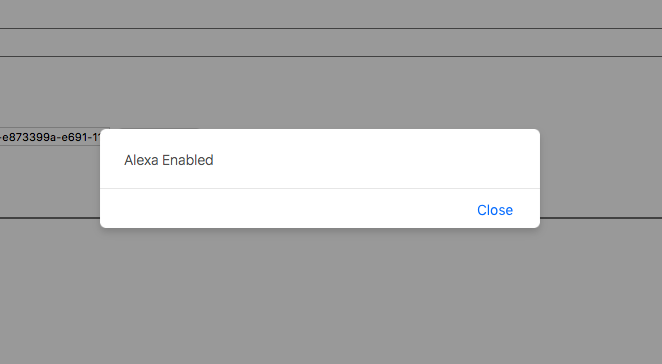Click the divider line between message and footer
662x364 pixels.
[320, 188]
